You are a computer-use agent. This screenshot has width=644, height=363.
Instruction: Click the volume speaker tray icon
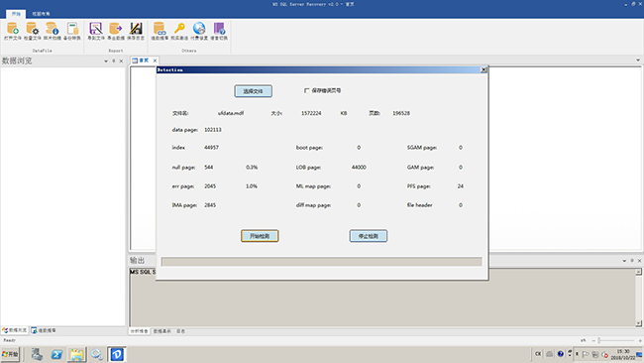tap(604, 354)
